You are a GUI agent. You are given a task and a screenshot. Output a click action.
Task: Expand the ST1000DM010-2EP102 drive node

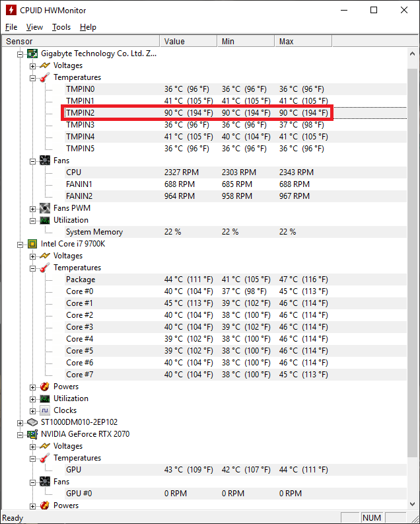coord(20,423)
